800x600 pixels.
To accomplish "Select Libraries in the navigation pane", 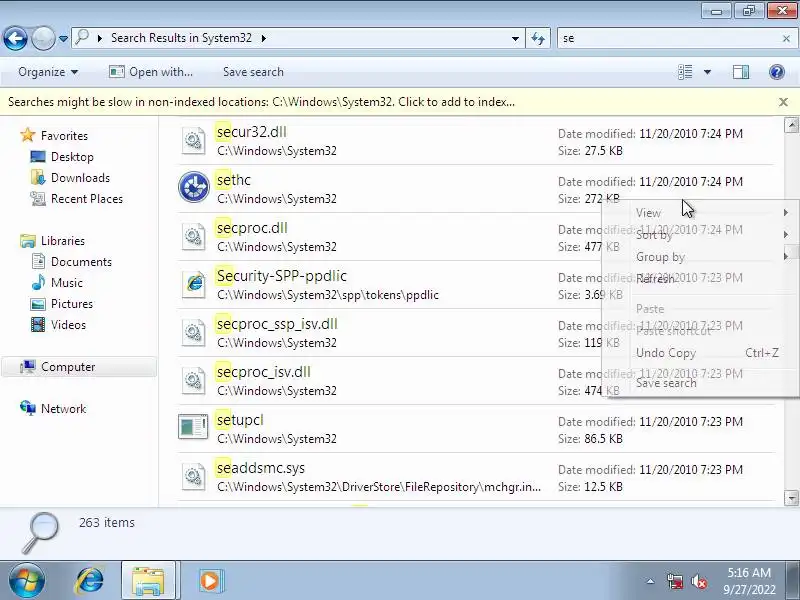I will click(63, 241).
